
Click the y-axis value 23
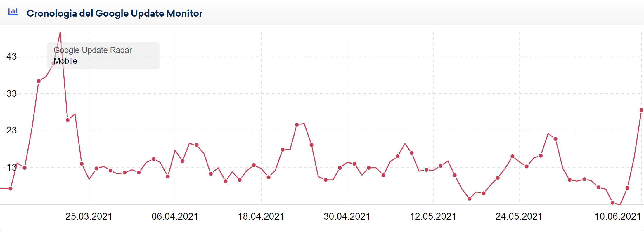tap(12, 130)
